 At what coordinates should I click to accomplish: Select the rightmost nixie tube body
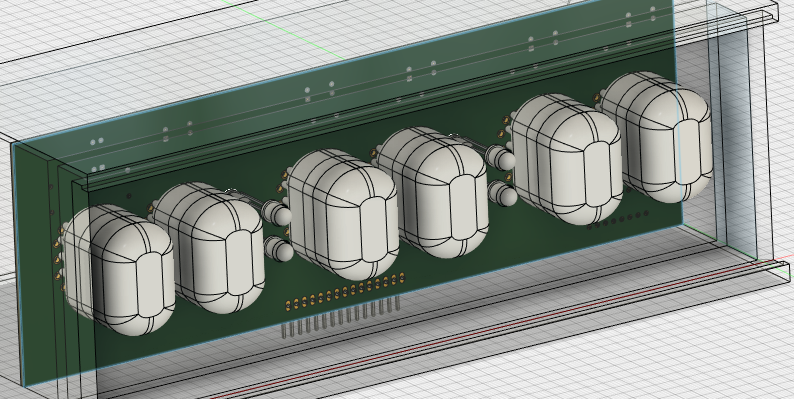pos(656,137)
